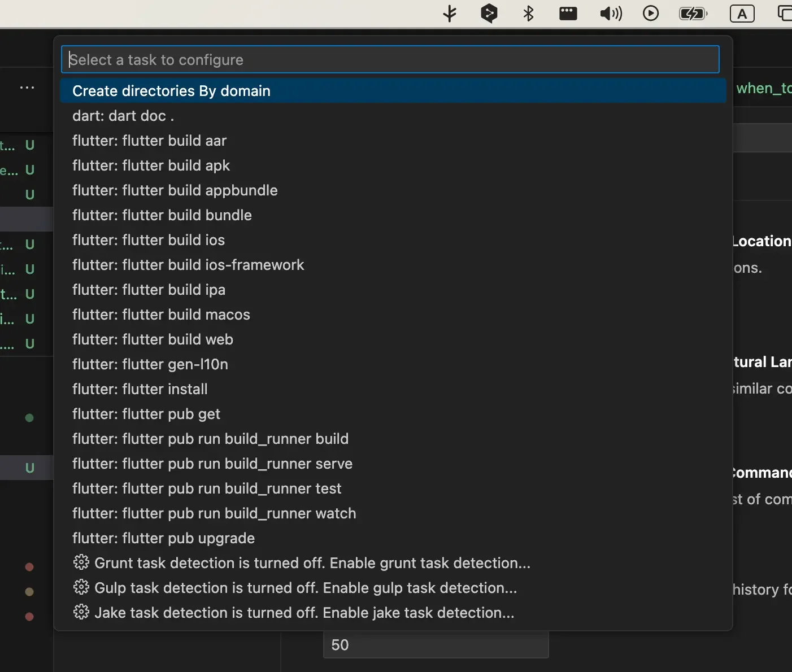Screen dimensions: 792x672
Task: Choose 'flutter: flutter build ios-framework' task
Action: (393, 265)
